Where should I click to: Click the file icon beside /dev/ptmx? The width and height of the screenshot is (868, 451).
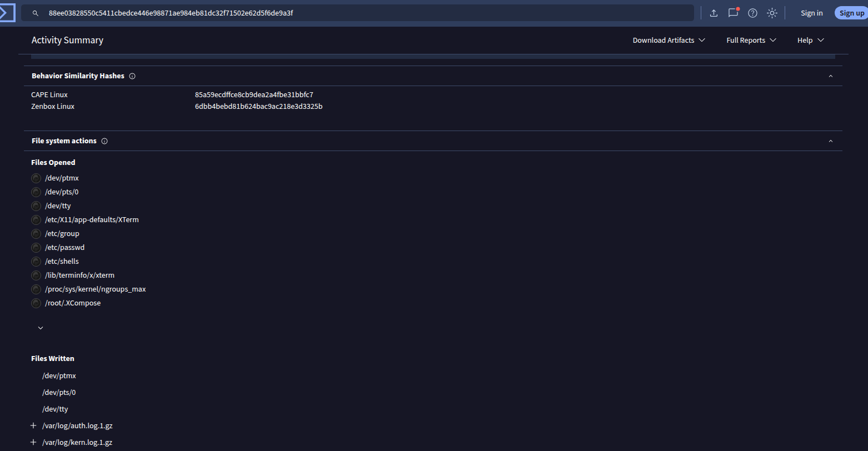tap(36, 178)
